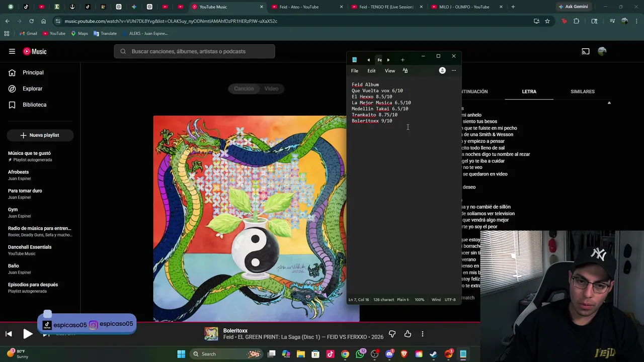Open the Gym playlist

click(x=19, y=213)
